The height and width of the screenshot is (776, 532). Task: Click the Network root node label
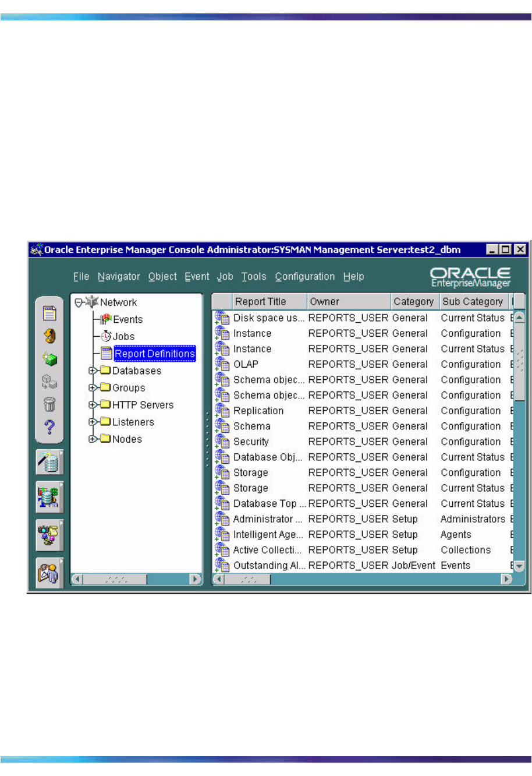tap(118, 302)
